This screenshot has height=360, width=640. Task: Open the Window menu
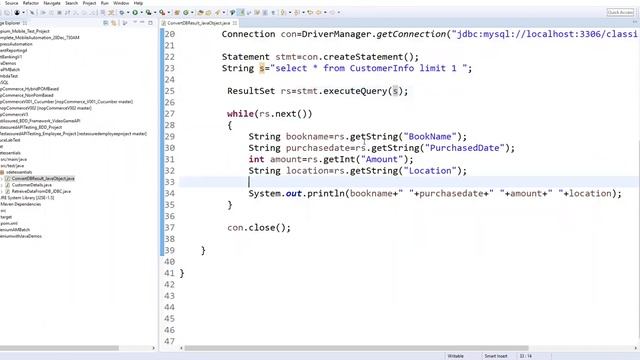pyautogui.click(x=121, y=3)
